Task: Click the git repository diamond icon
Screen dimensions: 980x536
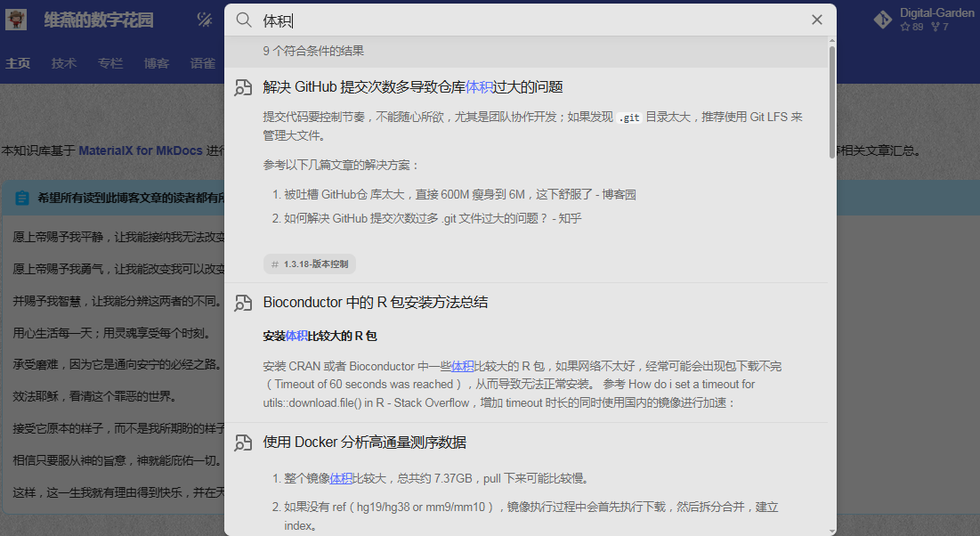Action: tap(882, 20)
